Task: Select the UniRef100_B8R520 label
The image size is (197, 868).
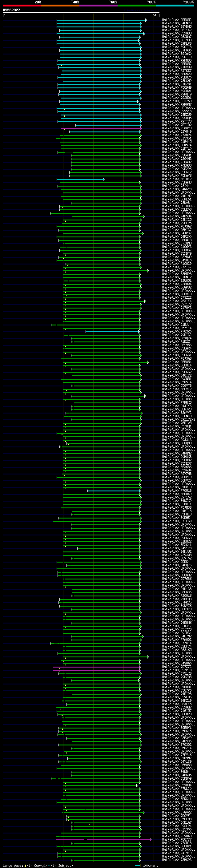Action: click(x=177, y=74)
